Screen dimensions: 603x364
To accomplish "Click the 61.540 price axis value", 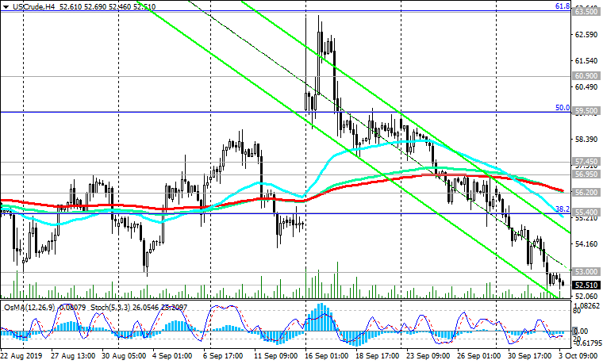I will 586,61.
